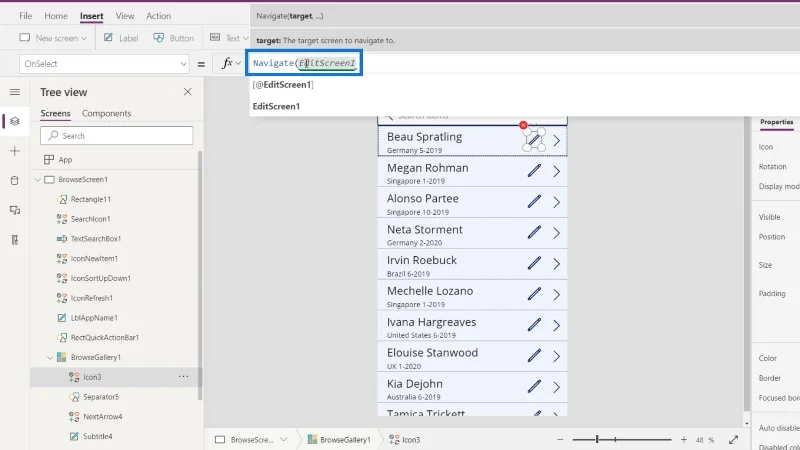Select Icon3 in the tree
This screenshot has height=450, width=800.
point(92,377)
